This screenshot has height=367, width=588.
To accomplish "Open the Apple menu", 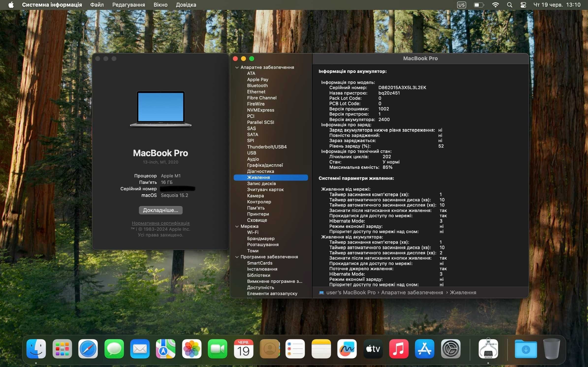I will [11, 5].
